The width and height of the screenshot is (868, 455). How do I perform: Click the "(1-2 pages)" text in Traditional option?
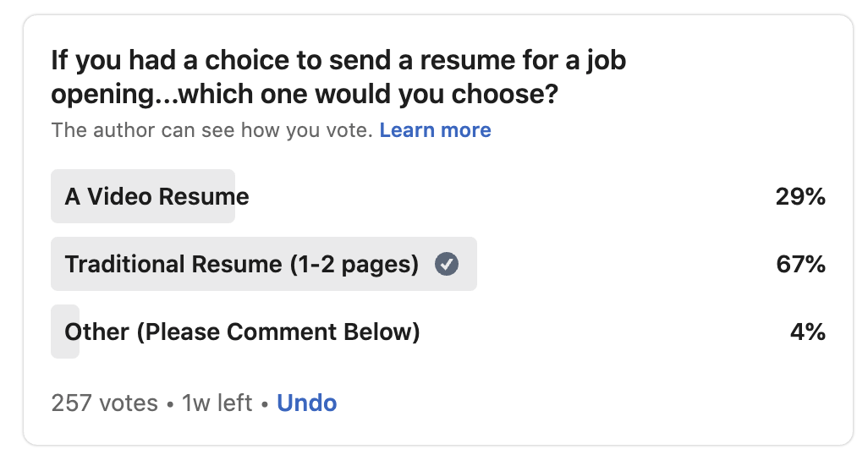(x=354, y=265)
